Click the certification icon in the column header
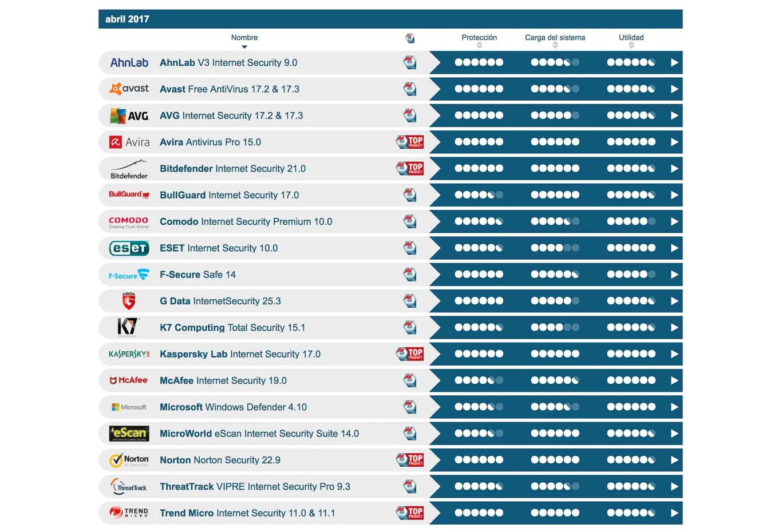 click(x=410, y=38)
